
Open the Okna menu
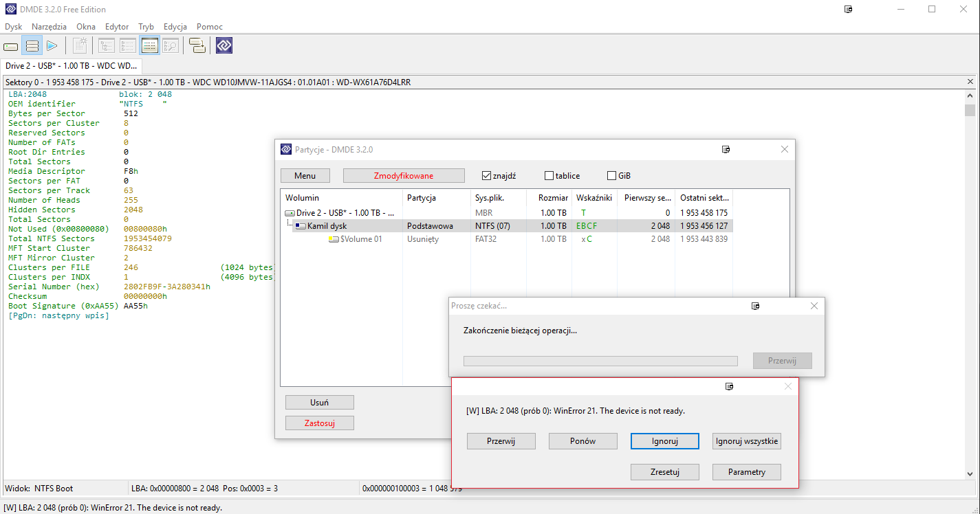86,27
